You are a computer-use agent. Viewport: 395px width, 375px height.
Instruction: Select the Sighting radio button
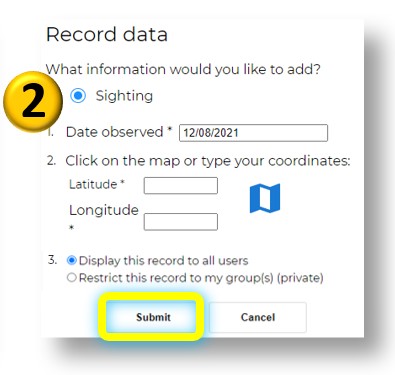(78, 96)
